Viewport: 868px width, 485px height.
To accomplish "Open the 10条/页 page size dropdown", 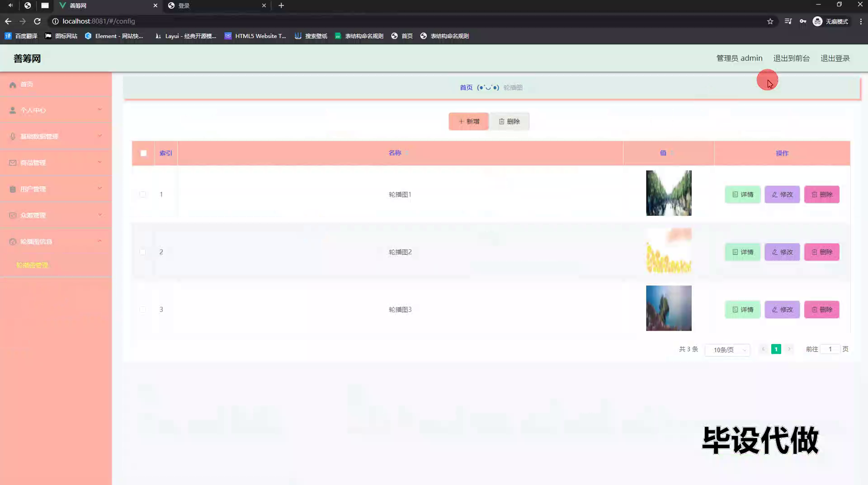I will [x=727, y=350].
